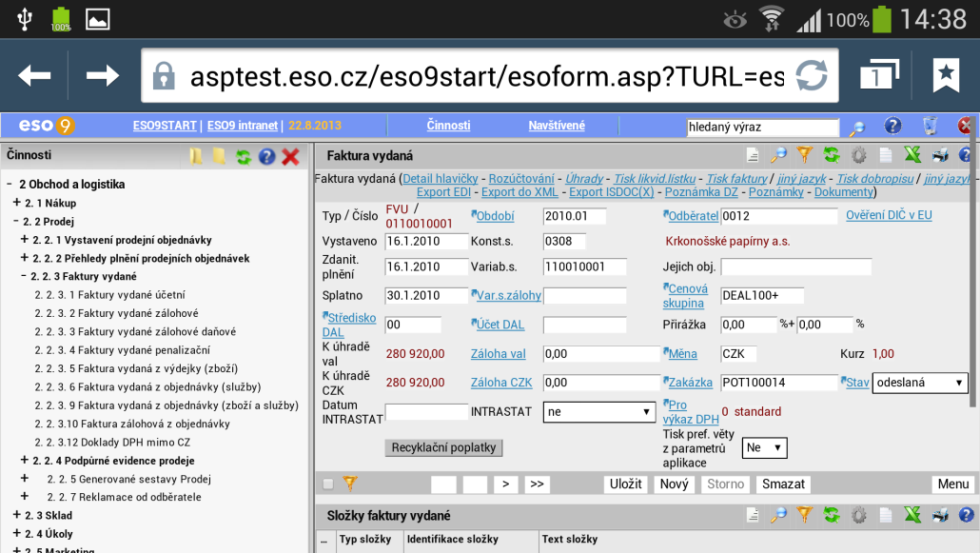This screenshot has width=980, height=553.
Task: Export Faktura vydaná to Excel
Action: click(x=912, y=154)
